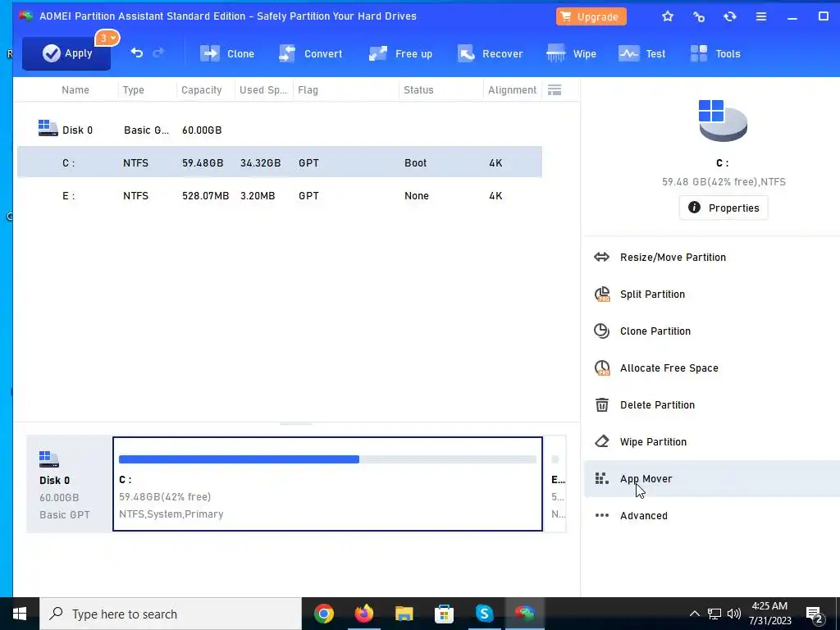Open the hamburger menu in title bar
This screenshot has width=840, height=630.
point(760,16)
